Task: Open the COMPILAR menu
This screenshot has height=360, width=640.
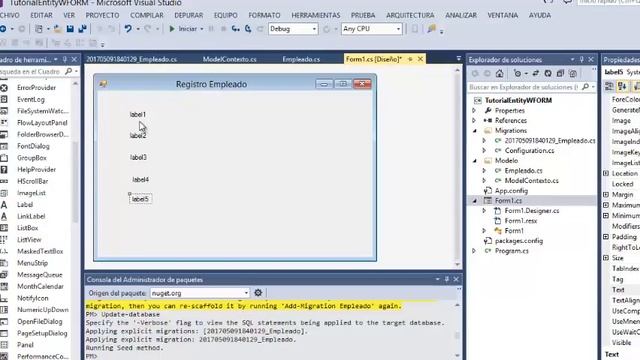Action: (147, 15)
